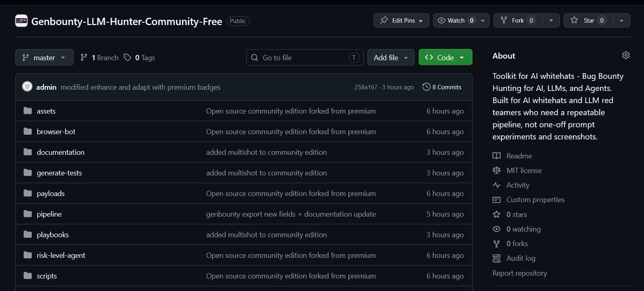Open the 0 Tags link
The image size is (644, 291).
(x=140, y=57)
